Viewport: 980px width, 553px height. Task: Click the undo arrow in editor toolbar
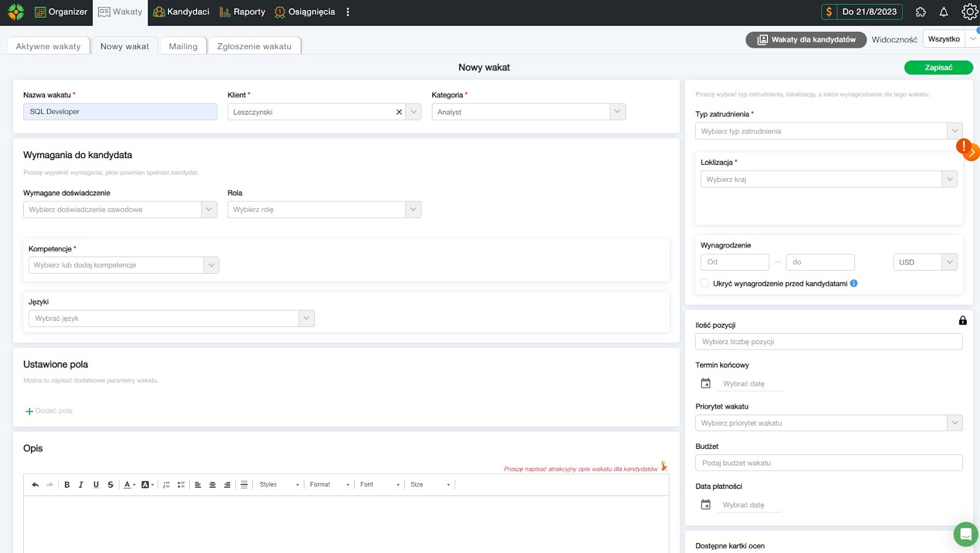point(36,484)
